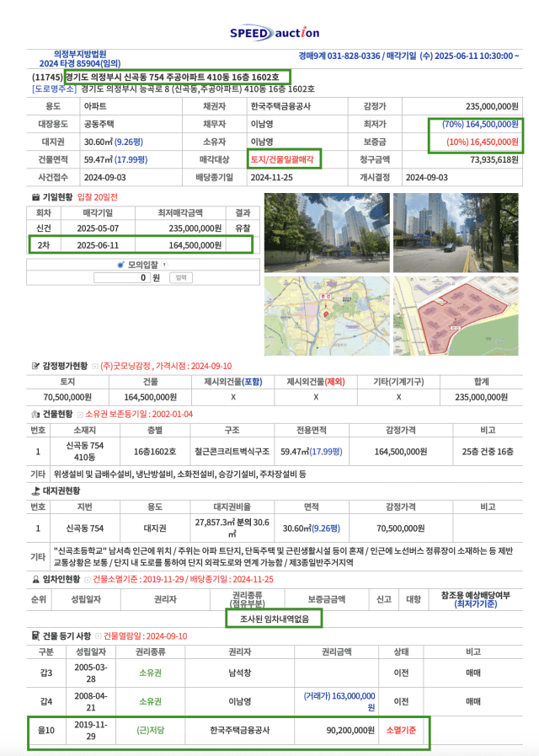Click the 최저가 value (70%) 164,500,000원

pyautogui.click(x=480, y=124)
